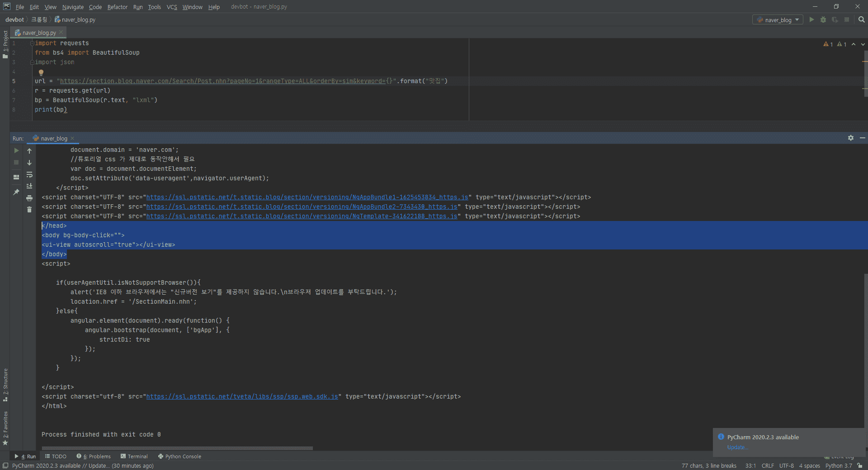Screen dimensions: 868x470
Task: Debug naver_blog from top toolbar
Action: tap(823, 19)
